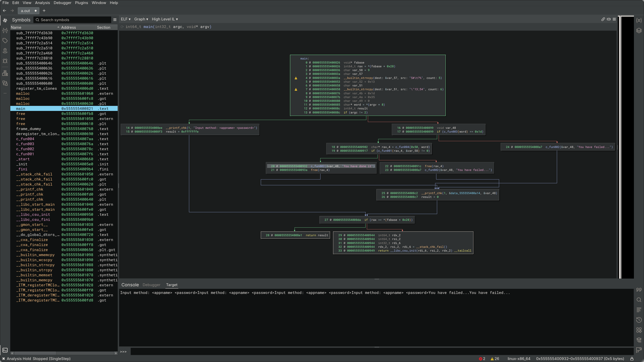Open the Tags sidebar panel
The width and height of the screenshot is (644, 362).
coord(5,41)
